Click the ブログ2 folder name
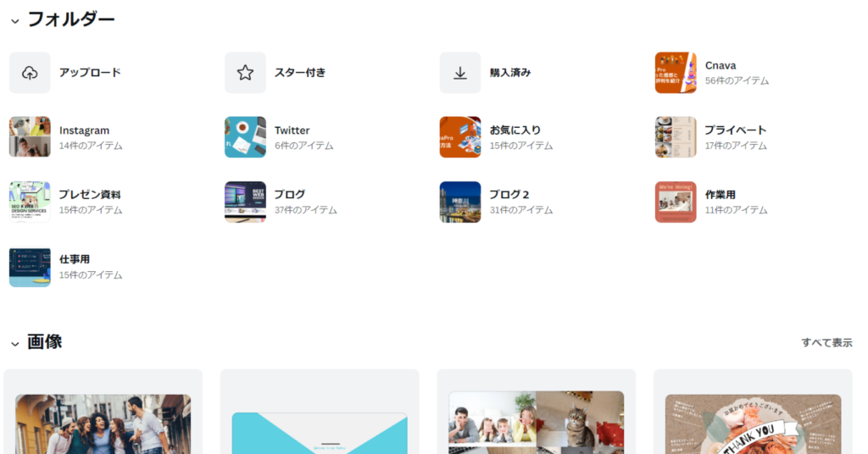Viewport: 868px width, 454px height. click(509, 195)
